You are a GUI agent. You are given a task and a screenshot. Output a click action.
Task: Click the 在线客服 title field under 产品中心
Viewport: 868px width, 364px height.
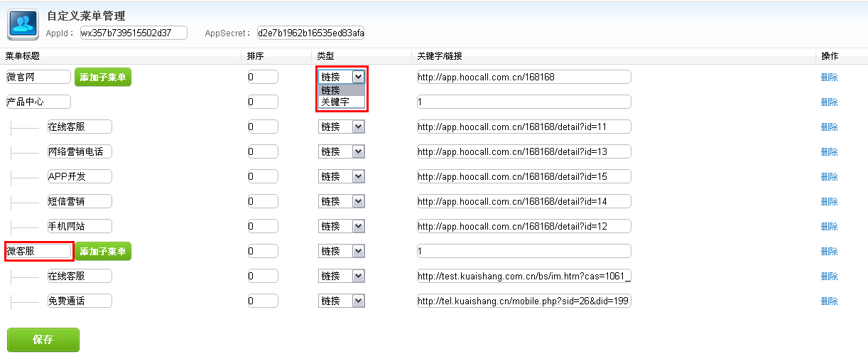pos(79,127)
